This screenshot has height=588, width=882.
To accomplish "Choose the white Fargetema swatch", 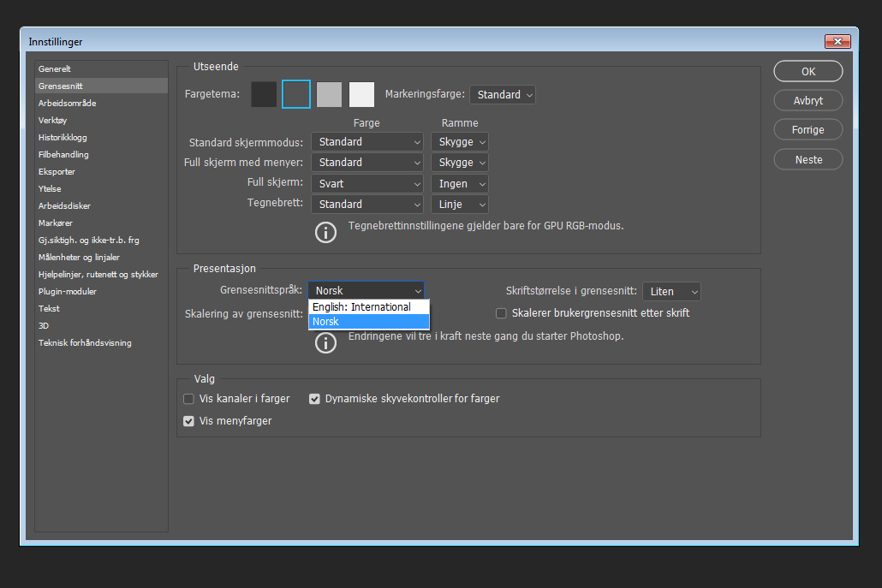I will coord(361,94).
